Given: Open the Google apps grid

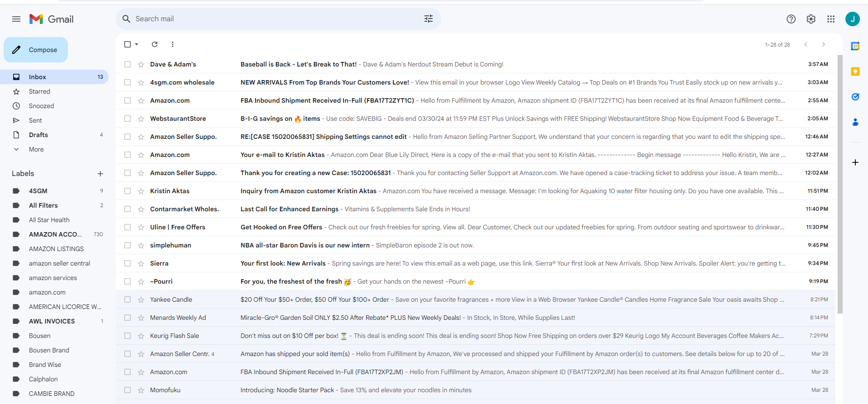Looking at the screenshot, I should [831, 19].
